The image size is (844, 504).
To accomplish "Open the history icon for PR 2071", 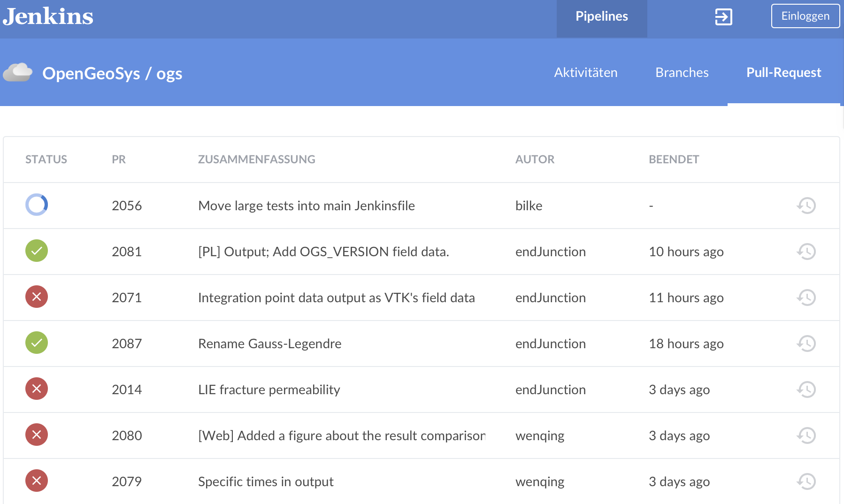I will click(x=806, y=297).
